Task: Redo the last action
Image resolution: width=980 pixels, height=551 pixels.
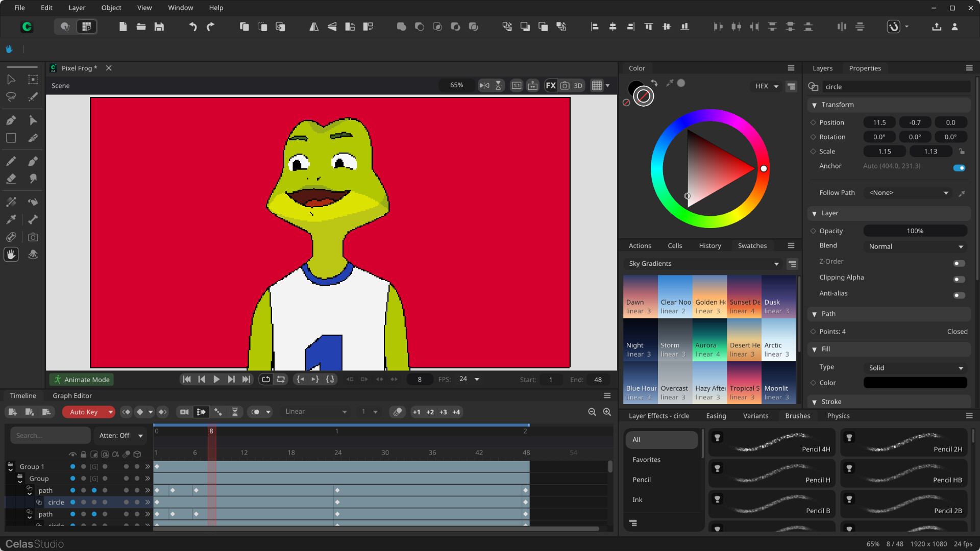Action: tap(210, 27)
